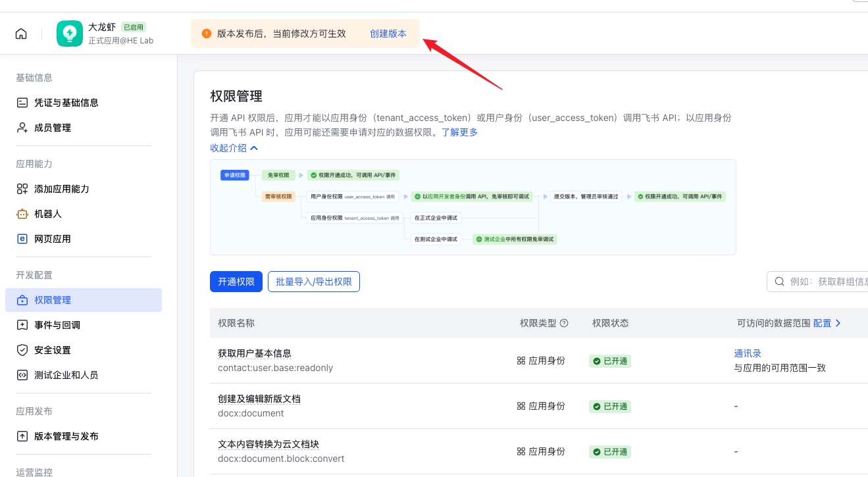Image resolution: width=868 pixels, height=477 pixels.
Task: Click the 权限名称 column header
Action: (x=236, y=323)
